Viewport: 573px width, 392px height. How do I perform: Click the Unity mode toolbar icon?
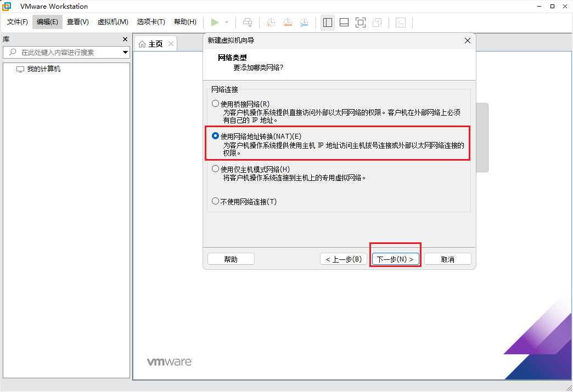(x=377, y=22)
